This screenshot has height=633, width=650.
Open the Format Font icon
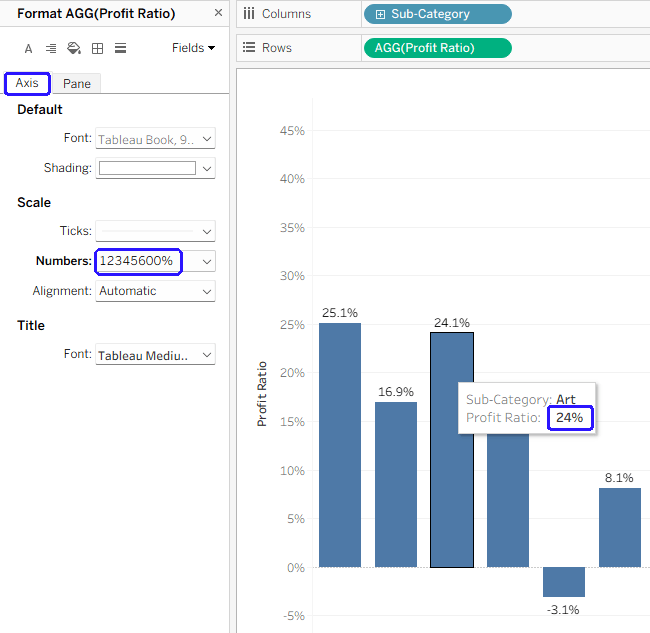(27, 48)
